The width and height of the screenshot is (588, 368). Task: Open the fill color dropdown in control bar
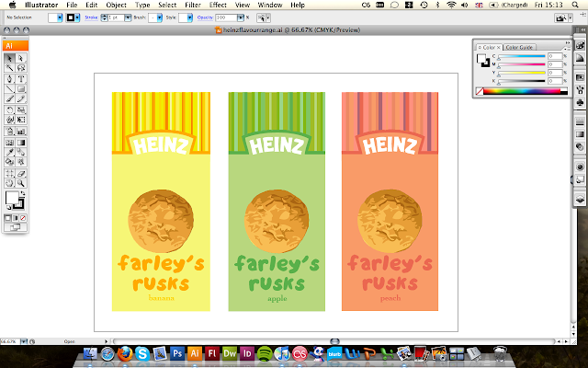pos(60,17)
